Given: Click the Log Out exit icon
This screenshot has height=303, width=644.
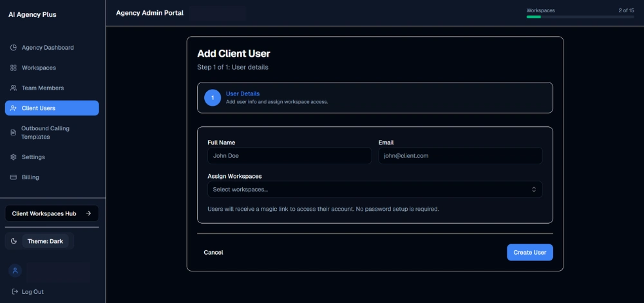Looking at the screenshot, I should coord(15,291).
